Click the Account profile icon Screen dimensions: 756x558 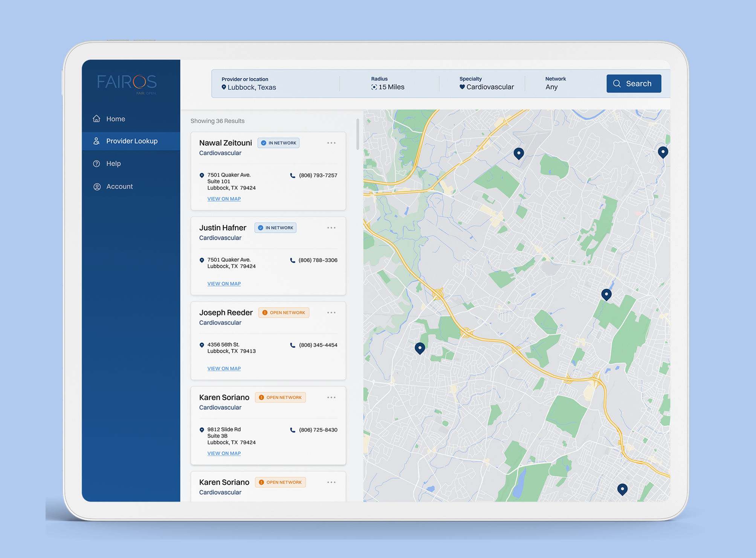[x=97, y=187]
